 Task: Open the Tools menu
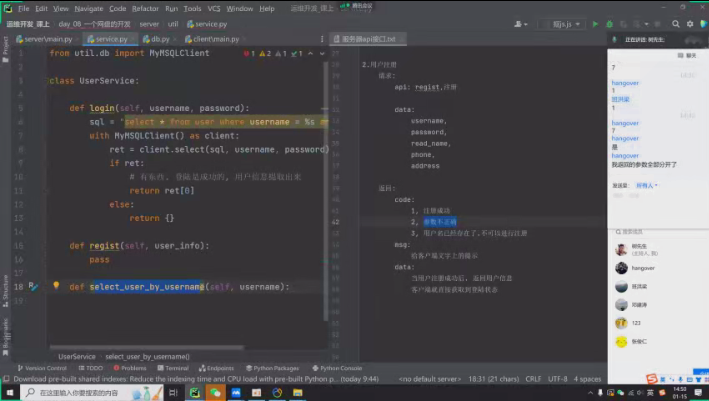pyautogui.click(x=192, y=9)
